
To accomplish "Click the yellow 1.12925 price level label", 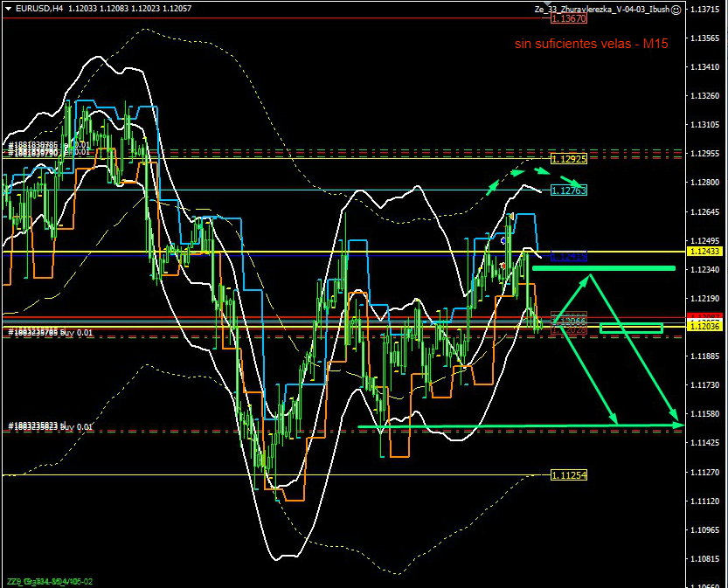I will pyautogui.click(x=569, y=159).
